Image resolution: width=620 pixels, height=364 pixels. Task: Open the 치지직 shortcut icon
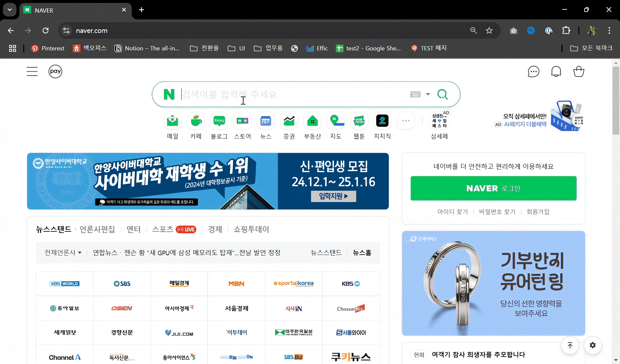(x=382, y=121)
